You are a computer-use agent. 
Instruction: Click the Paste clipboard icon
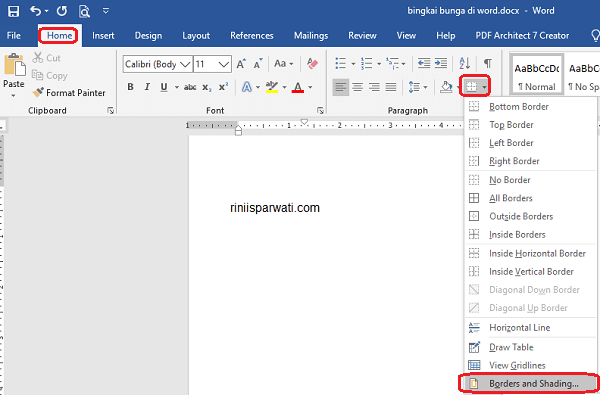point(15,65)
